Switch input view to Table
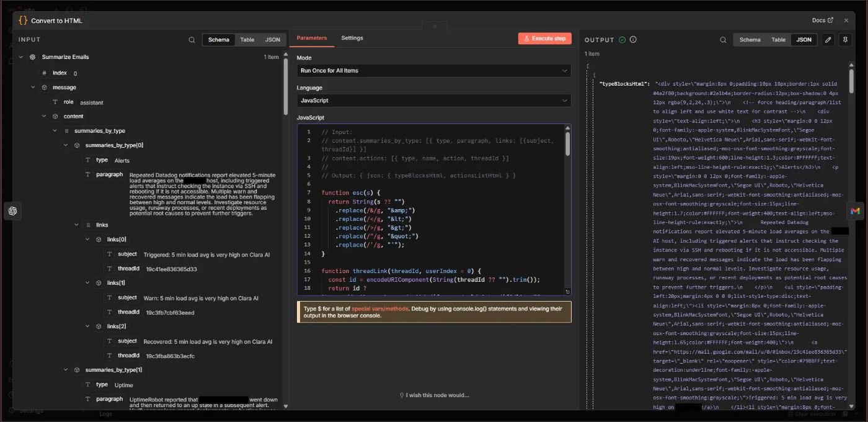Viewport: 868px width, 422px height. click(247, 40)
